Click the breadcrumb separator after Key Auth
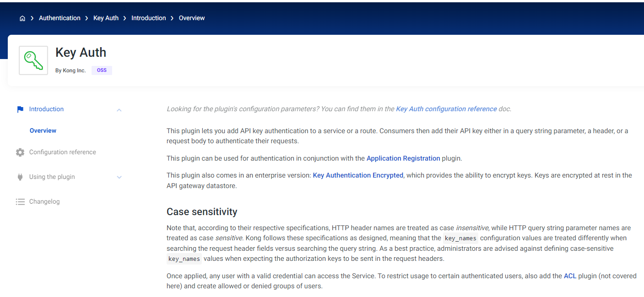 [125, 18]
